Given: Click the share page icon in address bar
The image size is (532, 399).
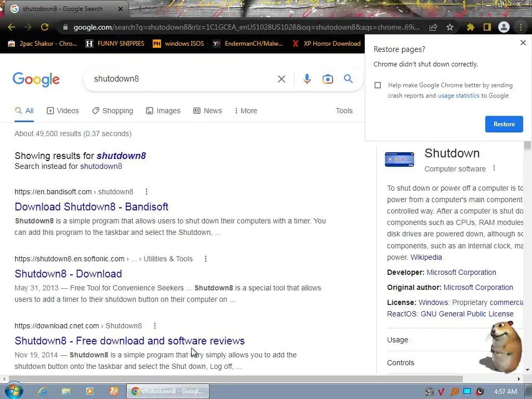Looking at the screenshot, I should pyautogui.click(x=433, y=28).
